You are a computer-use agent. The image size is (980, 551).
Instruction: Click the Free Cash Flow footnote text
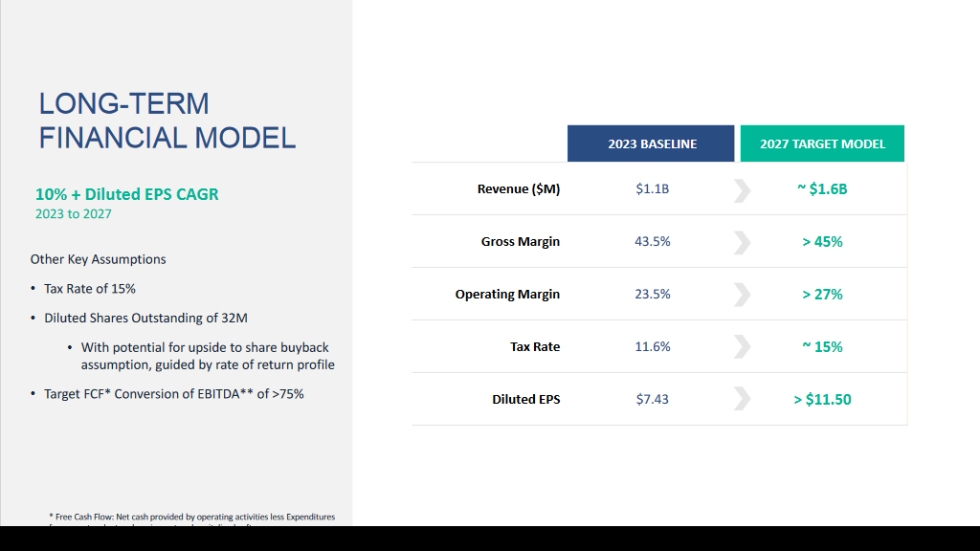[191, 517]
